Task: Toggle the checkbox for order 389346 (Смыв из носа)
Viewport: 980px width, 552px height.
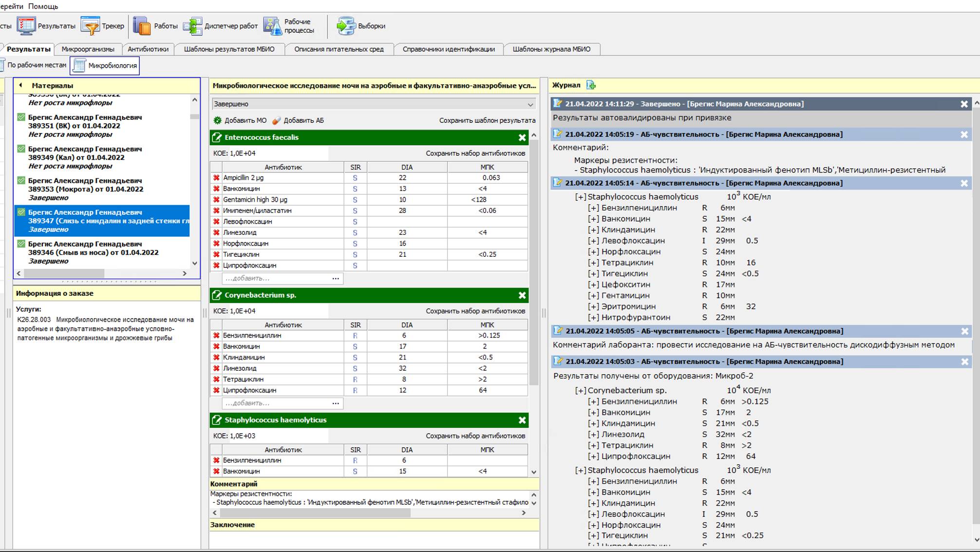Action: coord(21,244)
